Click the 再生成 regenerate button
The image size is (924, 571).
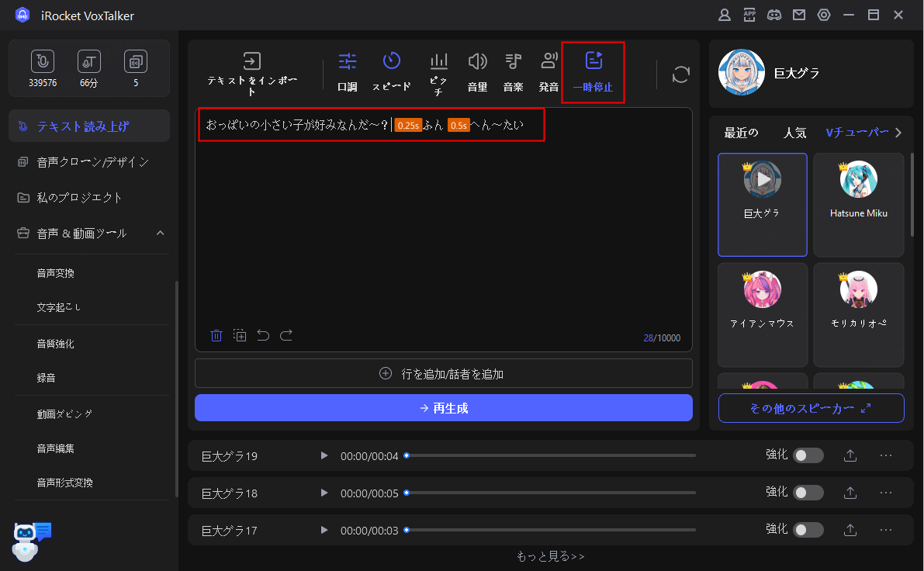tap(443, 408)
